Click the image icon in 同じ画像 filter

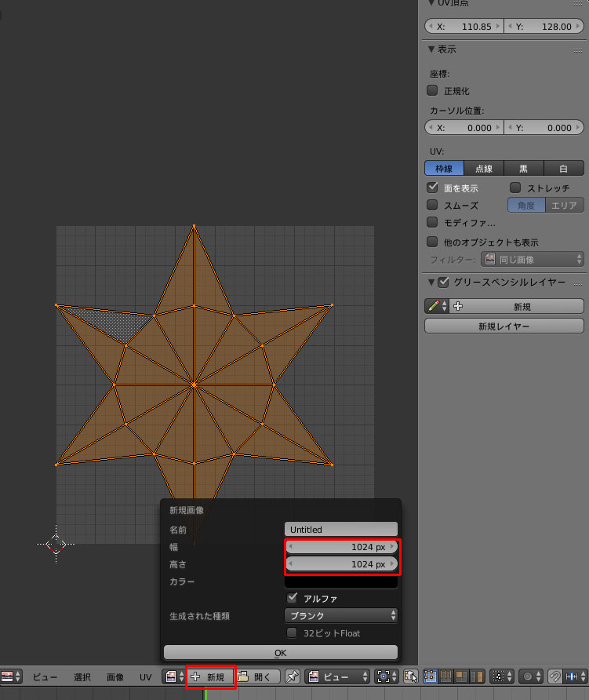490,259
